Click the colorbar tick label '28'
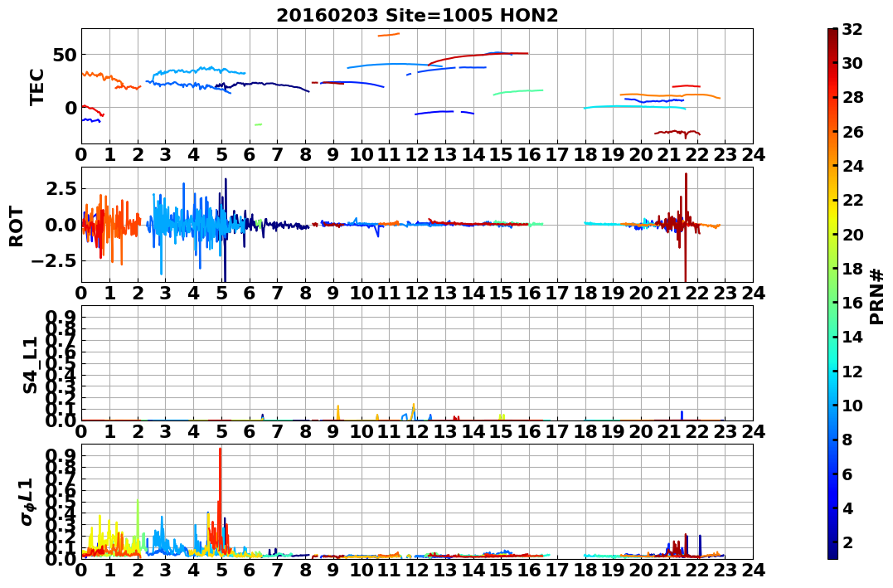Image resolution: width=893 pixels, height=588 pixels. tap(852, 97)
